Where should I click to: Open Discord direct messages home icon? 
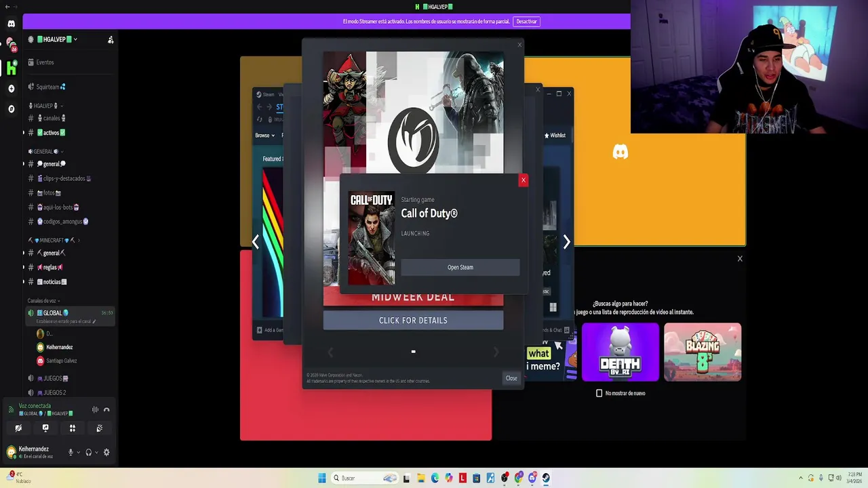[11, 24]
